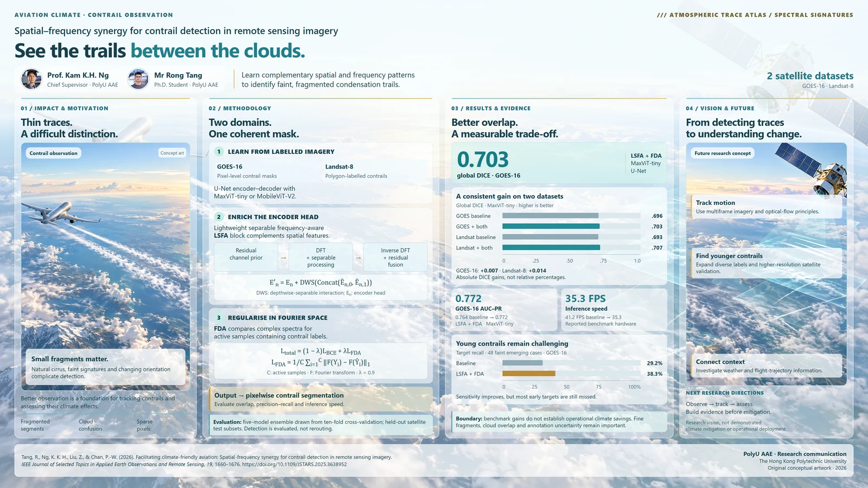The width and height of the screenshot is (868, 488).
Task: Click the 'Connect context' card heading
Action: coord(720,362)
